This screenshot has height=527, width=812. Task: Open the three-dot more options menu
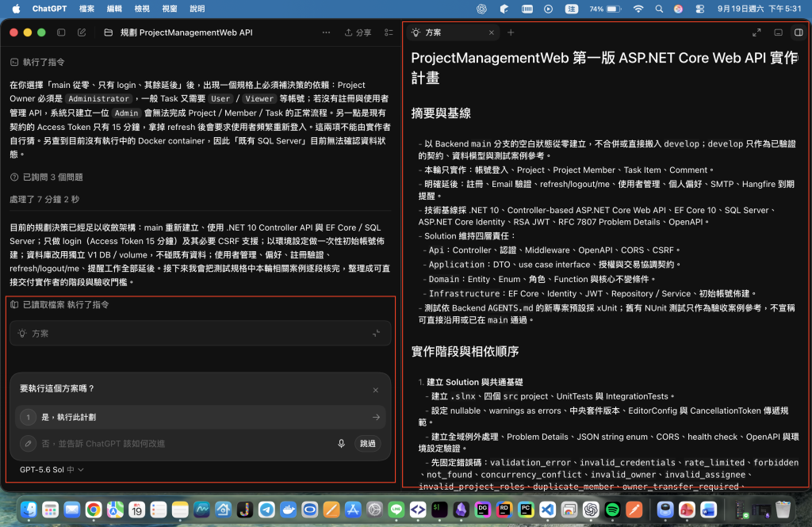[326, 32]
